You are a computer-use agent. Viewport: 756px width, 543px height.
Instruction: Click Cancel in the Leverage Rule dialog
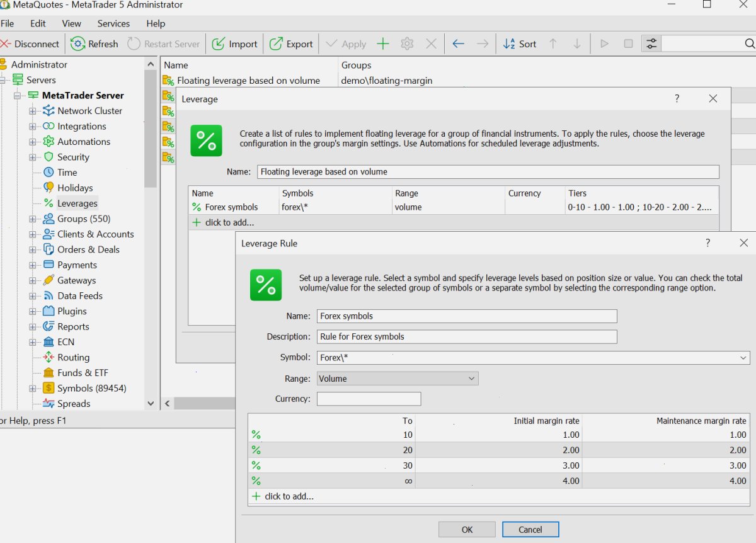[530, 530]
